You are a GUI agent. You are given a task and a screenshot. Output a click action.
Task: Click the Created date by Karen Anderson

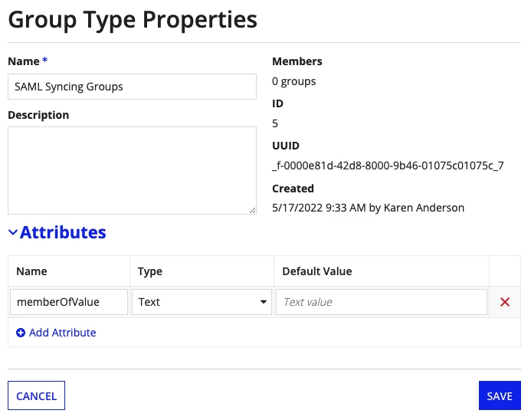click(368, 208)
